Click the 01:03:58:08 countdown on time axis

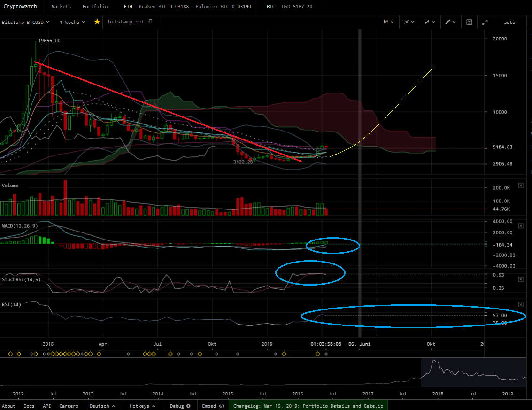326,344
